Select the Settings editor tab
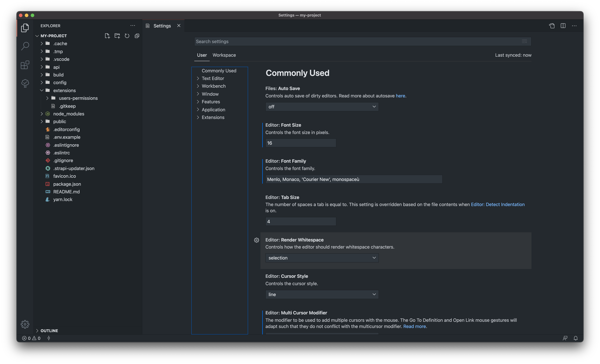Viewport: 600px width, 364px height. coord(163,26)
